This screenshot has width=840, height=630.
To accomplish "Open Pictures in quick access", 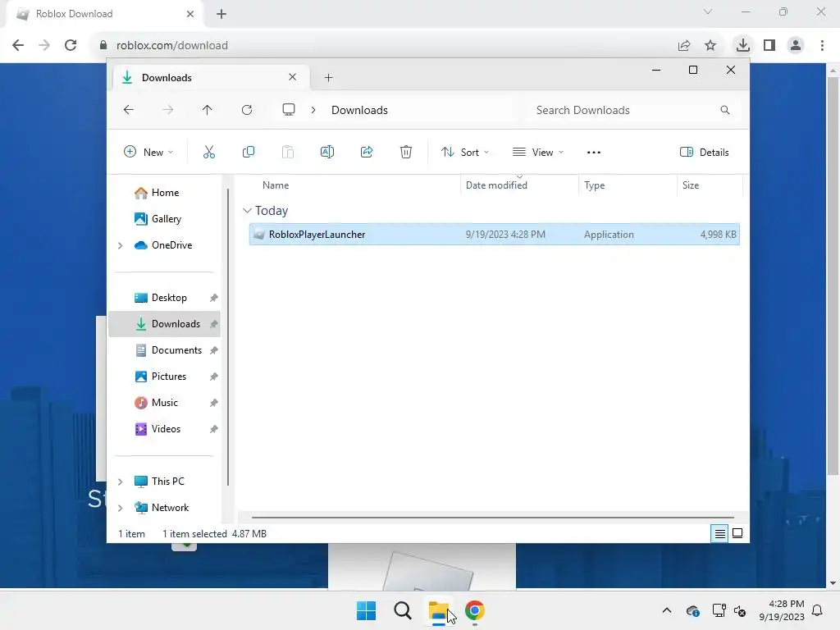I will (x=169, y=377).
